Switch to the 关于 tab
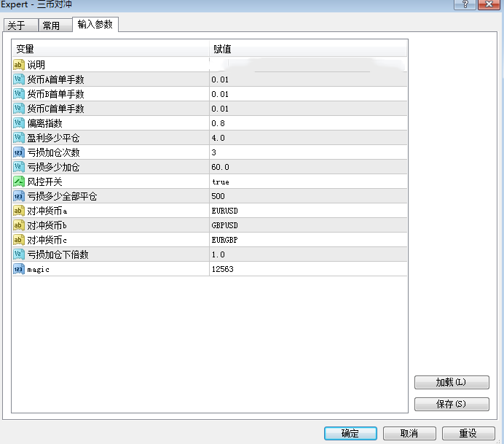The height and width of the screenshot is (444, 504). coord(16,26)
